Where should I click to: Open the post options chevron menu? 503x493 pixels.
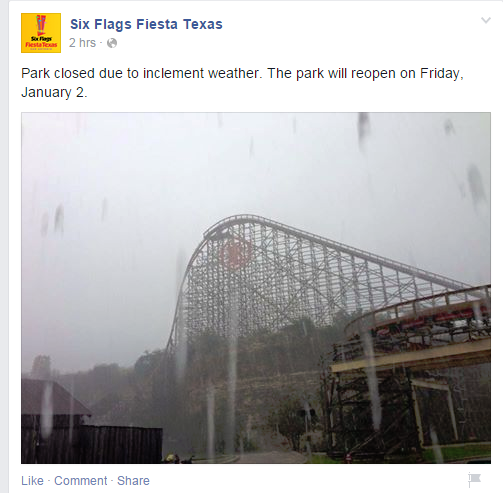486,20
